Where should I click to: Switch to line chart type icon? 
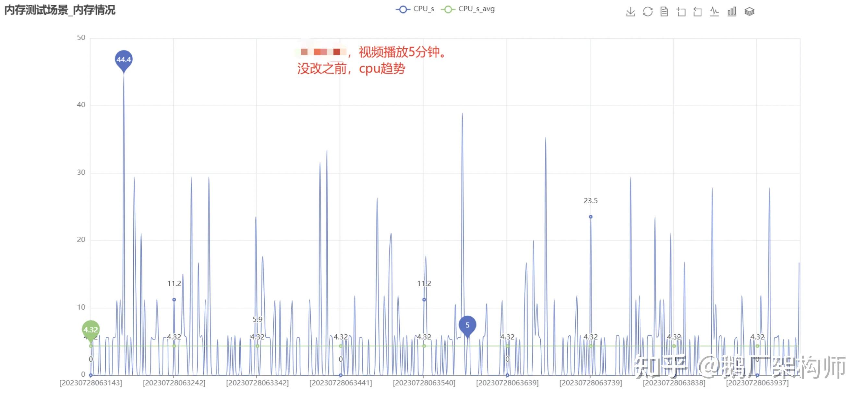(x=714, y=11)
